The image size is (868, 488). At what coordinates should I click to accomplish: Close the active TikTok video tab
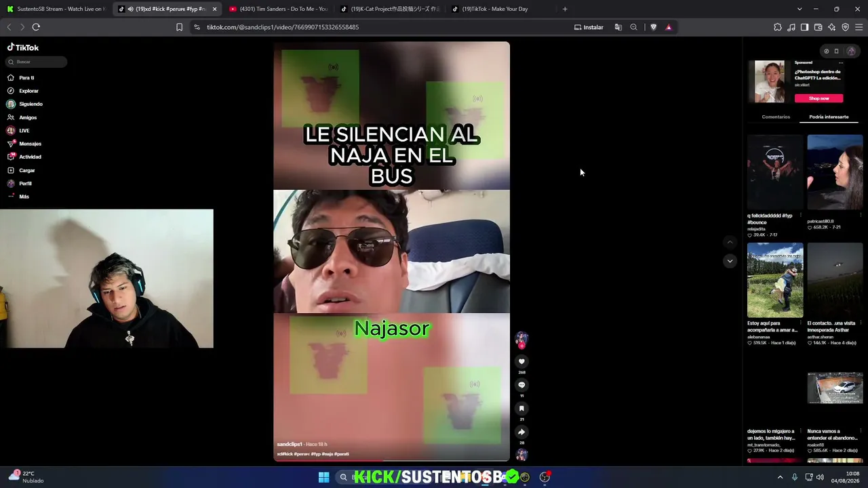point(214,9)
